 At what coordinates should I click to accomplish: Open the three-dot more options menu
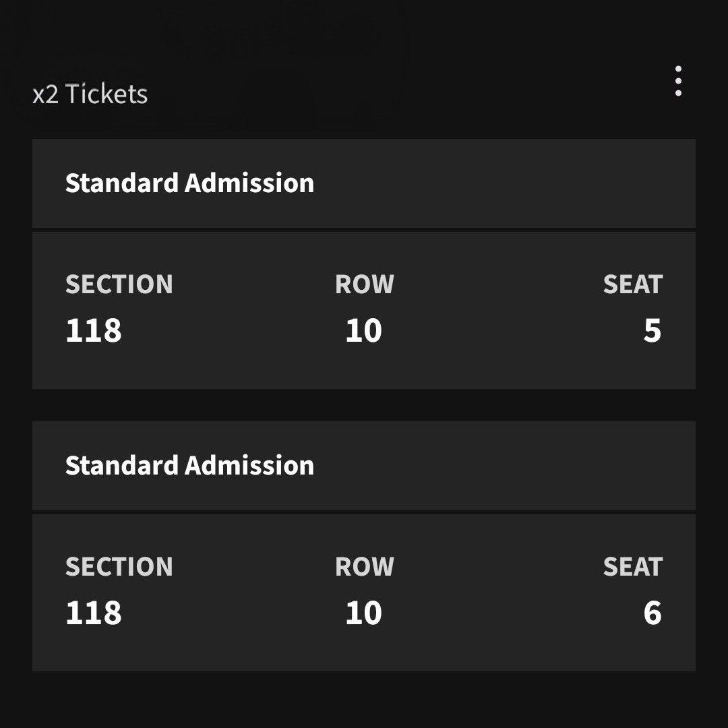point(678,81)
